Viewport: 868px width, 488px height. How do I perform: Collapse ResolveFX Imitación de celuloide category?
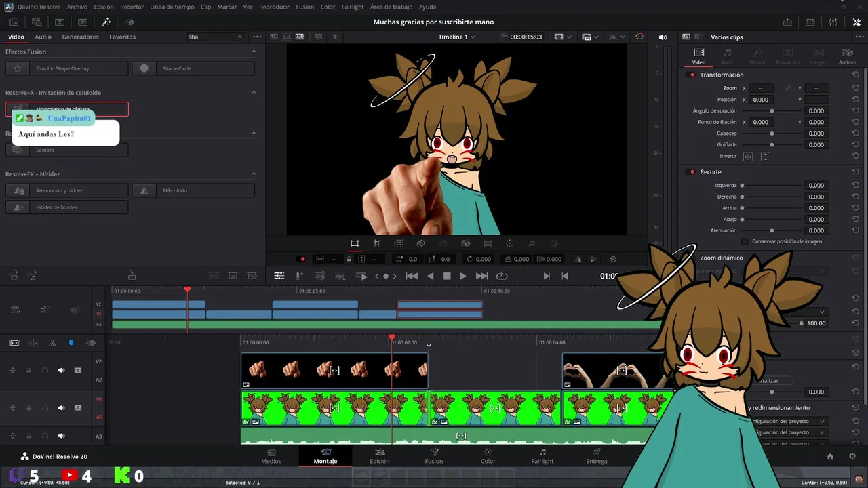pos(254,92)
